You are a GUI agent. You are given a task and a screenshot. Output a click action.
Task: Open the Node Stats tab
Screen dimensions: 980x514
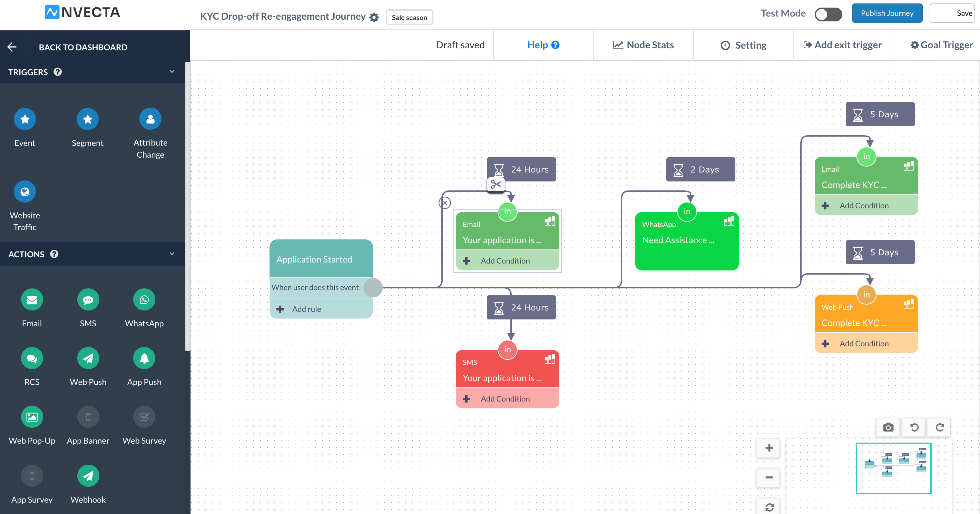[x=643, y=45]
